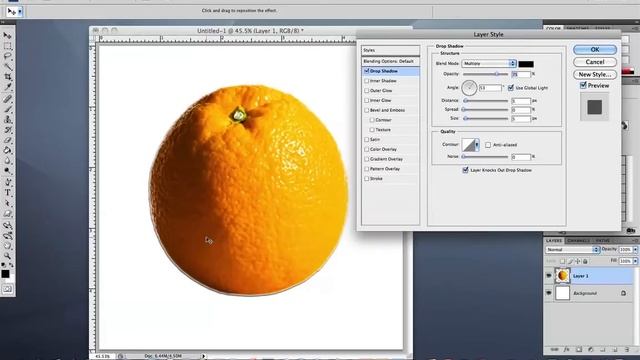
Task: Enable the Inner Glow checkbox
Action: pyautogui.click(x=367, y=100)
